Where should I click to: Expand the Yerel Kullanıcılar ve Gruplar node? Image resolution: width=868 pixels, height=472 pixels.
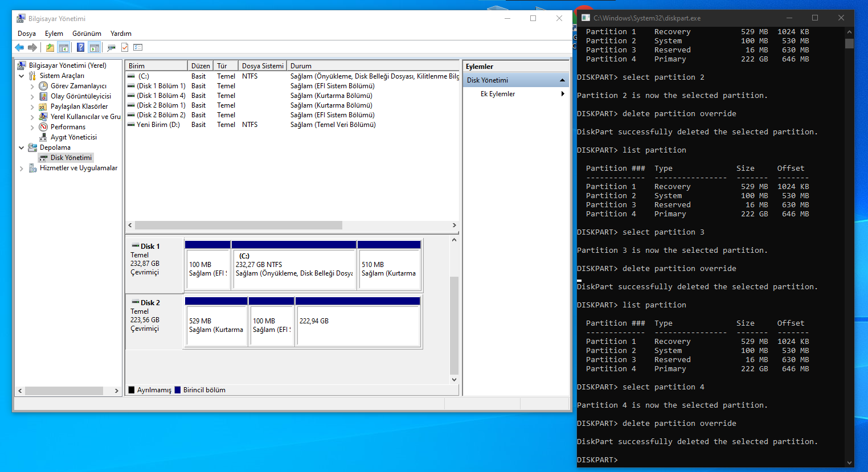click(32, 117)
